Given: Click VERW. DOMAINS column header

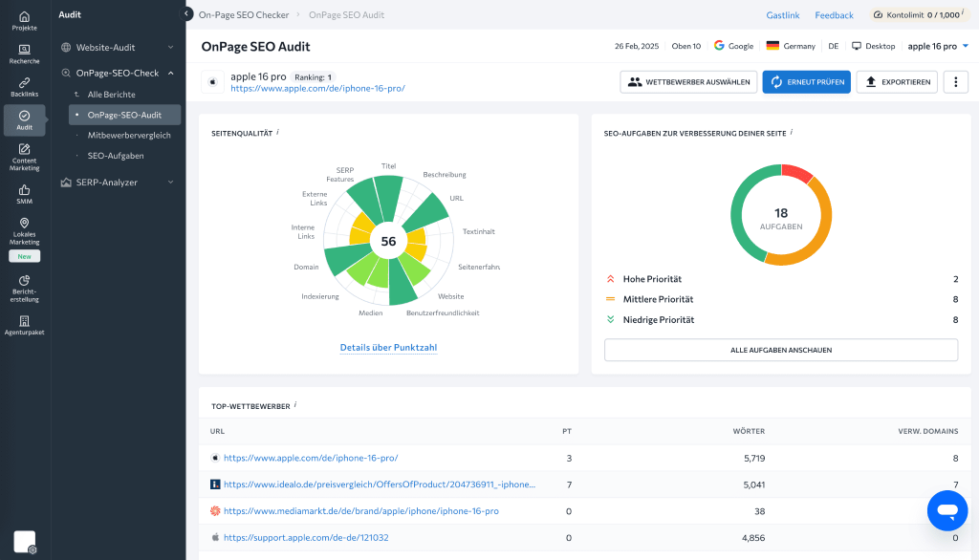Looking at the screenshot, I should click(927, 431).
